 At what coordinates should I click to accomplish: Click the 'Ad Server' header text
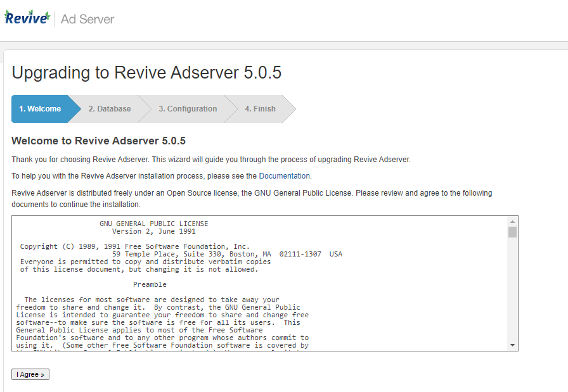[x=87, y=19]
